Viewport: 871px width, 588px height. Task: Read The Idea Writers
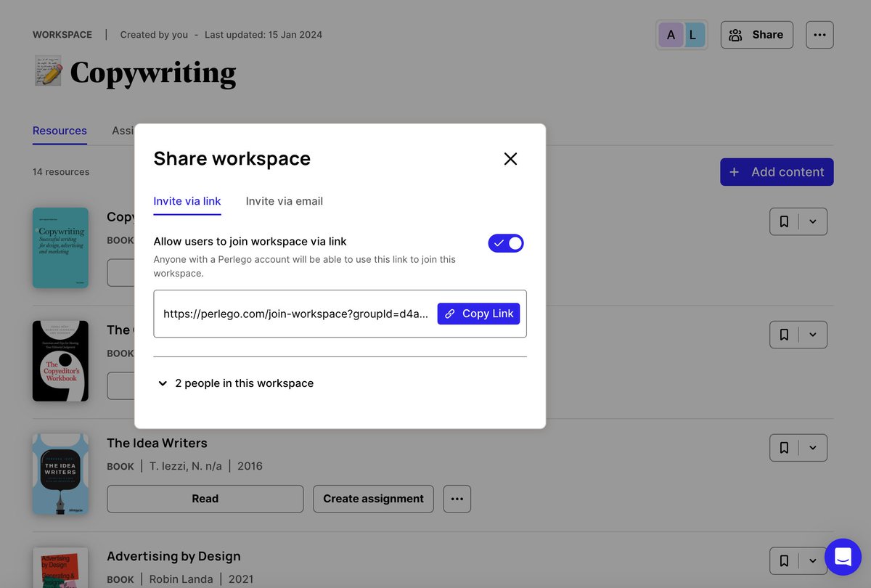[205, 499]
